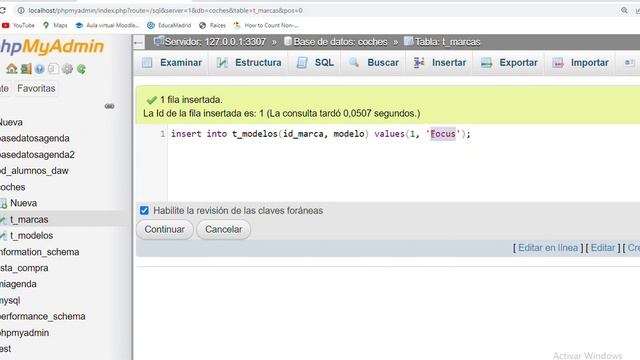
Task: Open the Insertar tab
Action: click(x=440, y=63)
